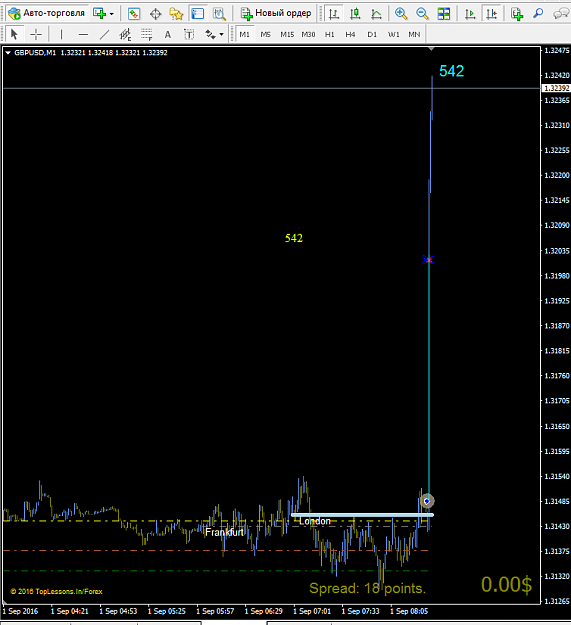Switch chart to line chart mode

coord(376,14)
